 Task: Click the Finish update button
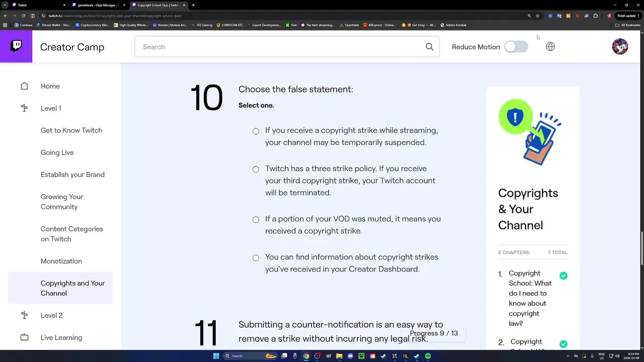627,16
